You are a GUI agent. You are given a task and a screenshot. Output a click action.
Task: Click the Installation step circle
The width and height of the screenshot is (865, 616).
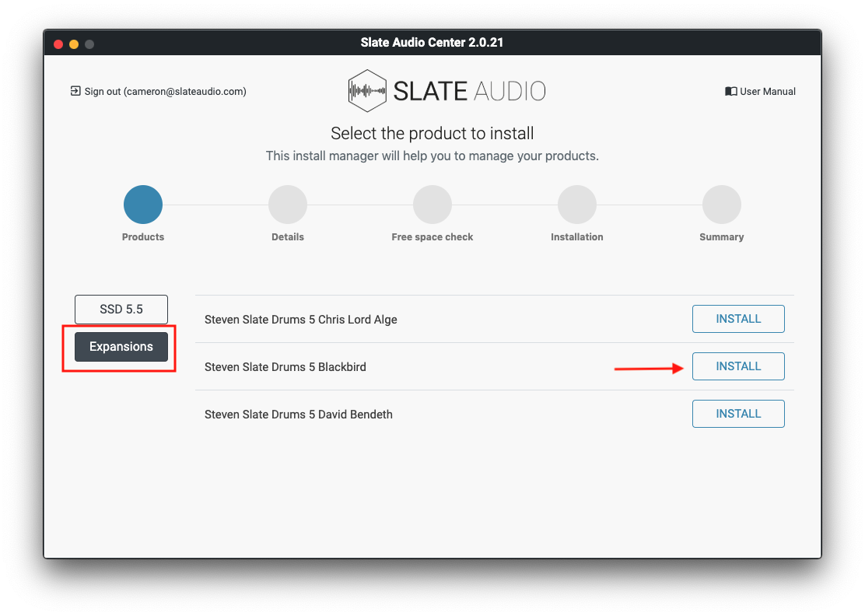click(577, 205)
